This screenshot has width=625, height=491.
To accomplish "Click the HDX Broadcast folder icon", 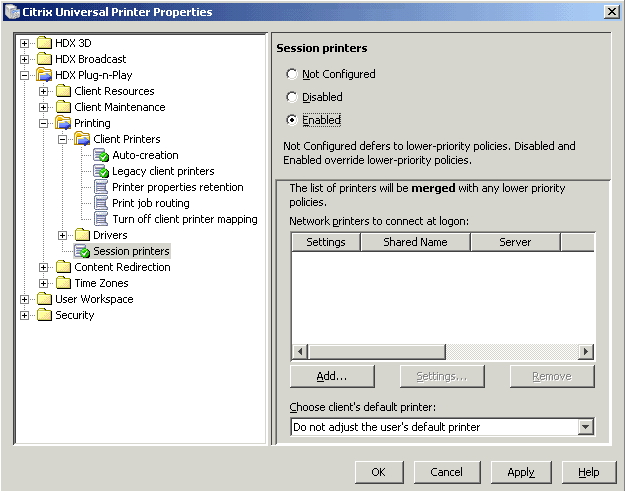I will click(x=44, y=59).
